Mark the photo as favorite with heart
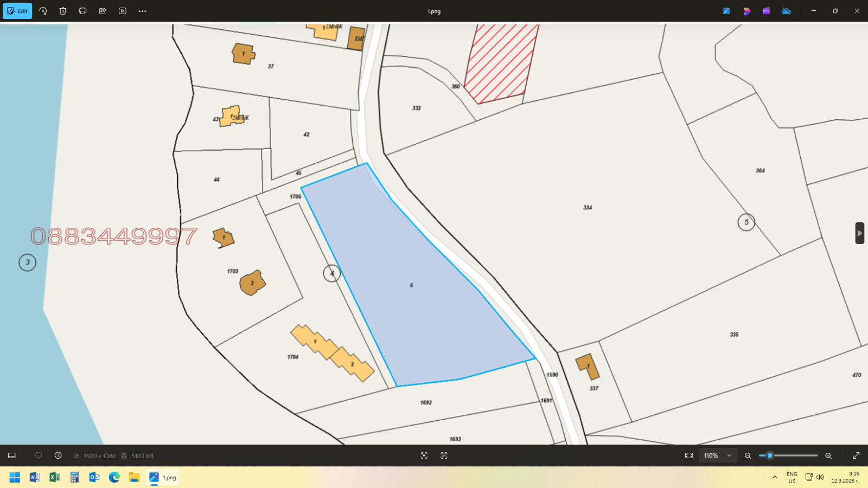 (39, 455)
